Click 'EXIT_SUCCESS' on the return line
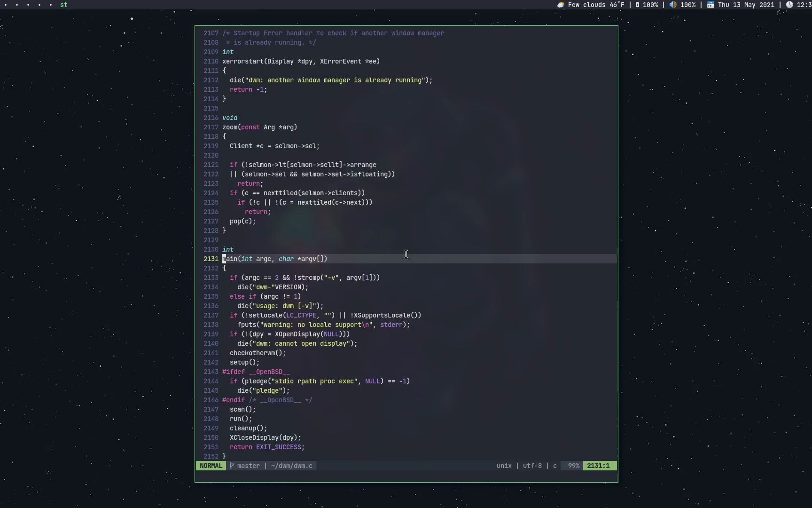The height and width of the screenshot is (508, 812). [279, 447]
